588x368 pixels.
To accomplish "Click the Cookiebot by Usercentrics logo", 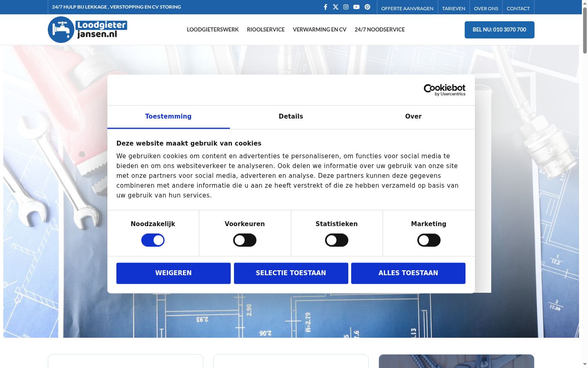I will tap(445, 90).
